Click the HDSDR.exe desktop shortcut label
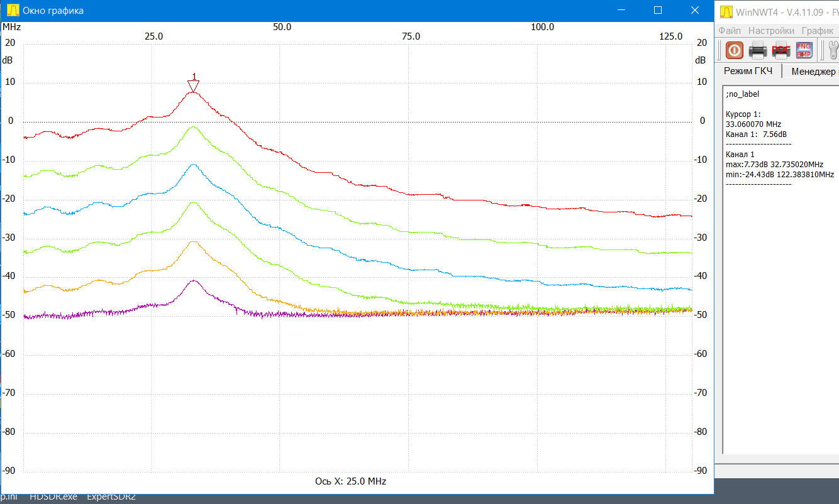The height and width of the screenshot is (504, 839). pos(53,497)
